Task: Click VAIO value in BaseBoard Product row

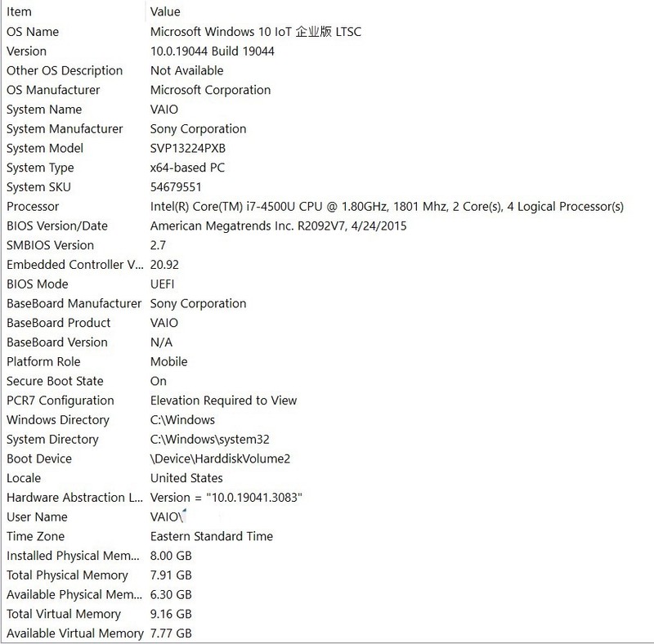Action: point(164,323)
